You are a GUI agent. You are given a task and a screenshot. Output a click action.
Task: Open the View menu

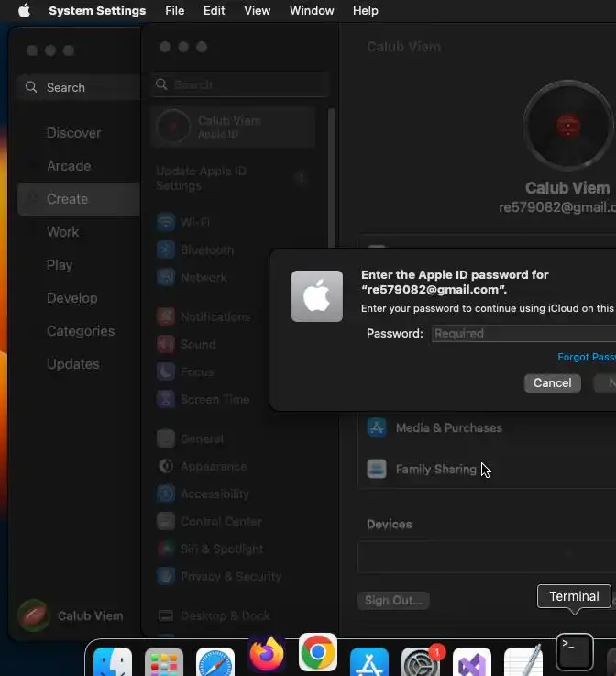coord(258,10)
